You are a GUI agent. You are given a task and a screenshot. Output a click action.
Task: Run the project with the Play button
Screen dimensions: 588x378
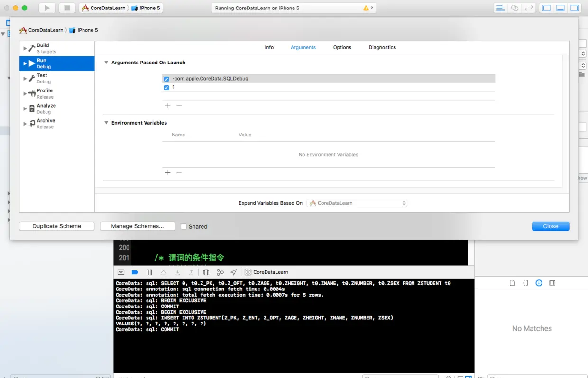pyautogui.click(x=46, y=8)
